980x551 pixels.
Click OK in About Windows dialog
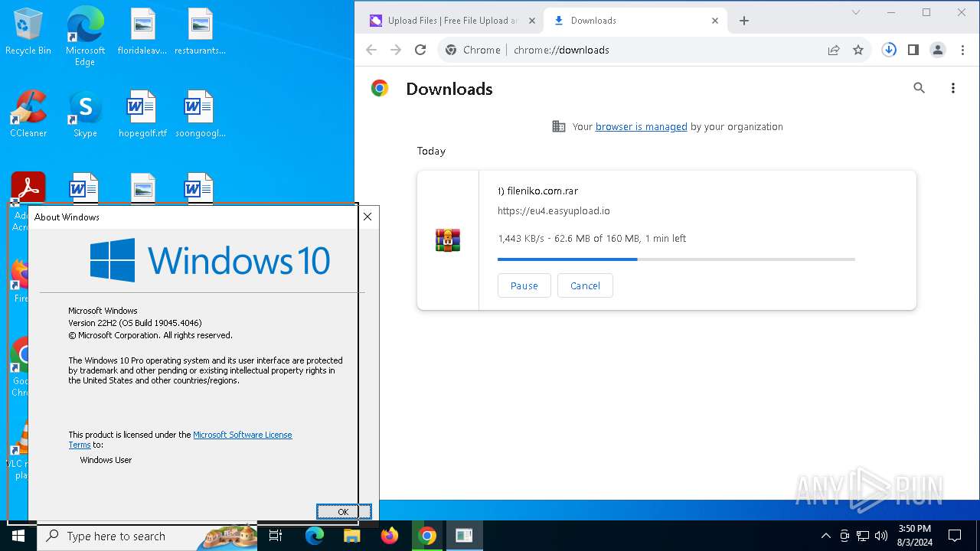343,512
